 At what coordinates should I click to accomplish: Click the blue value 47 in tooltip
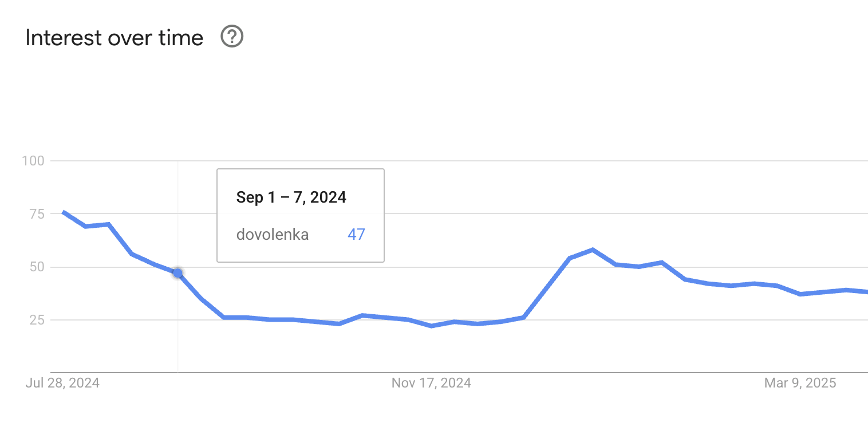356,234
